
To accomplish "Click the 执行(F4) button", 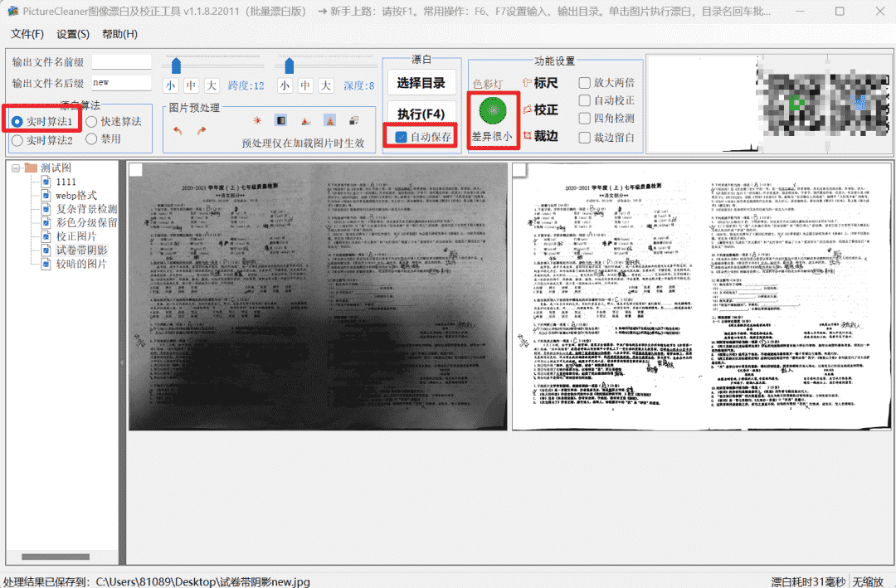I will tap(421, 114).
